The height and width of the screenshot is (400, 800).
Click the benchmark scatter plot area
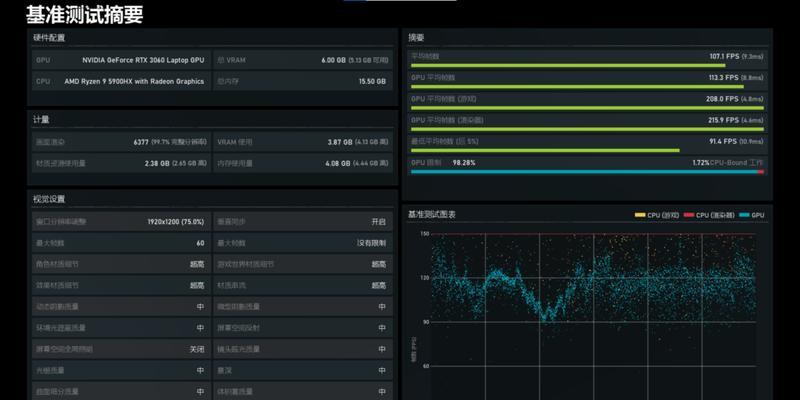[x=593, y=316]
